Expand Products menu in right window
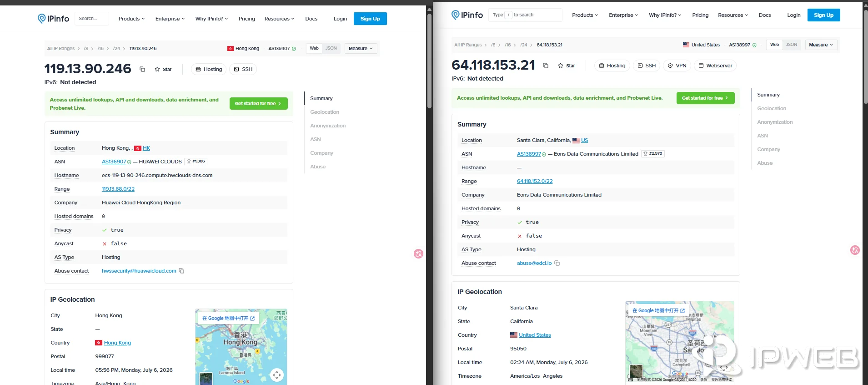The height and width of the screenshot is (385, 868). (585, 15)
